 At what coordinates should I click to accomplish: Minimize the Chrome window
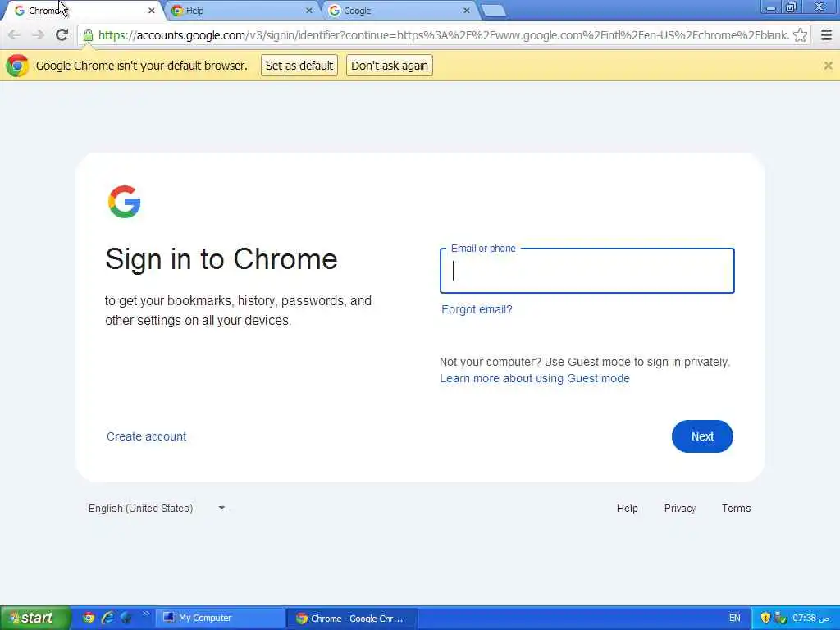770,7
